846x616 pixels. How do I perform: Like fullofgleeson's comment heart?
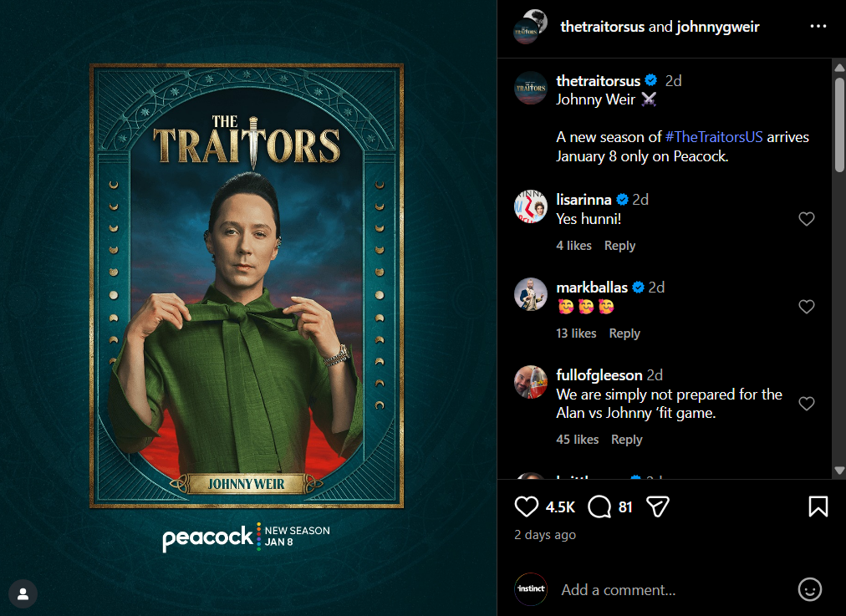(x=806, y=404)
